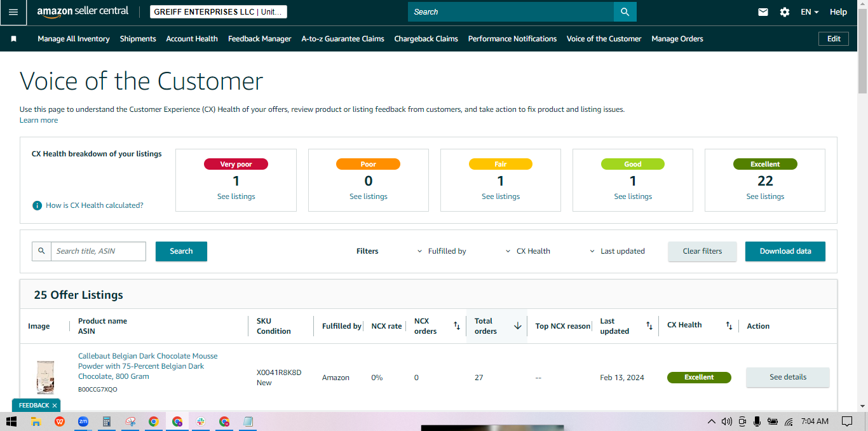868x431 pixels.
Task: Open Notepad from the taskbar
Action: [x=248, y=421]
